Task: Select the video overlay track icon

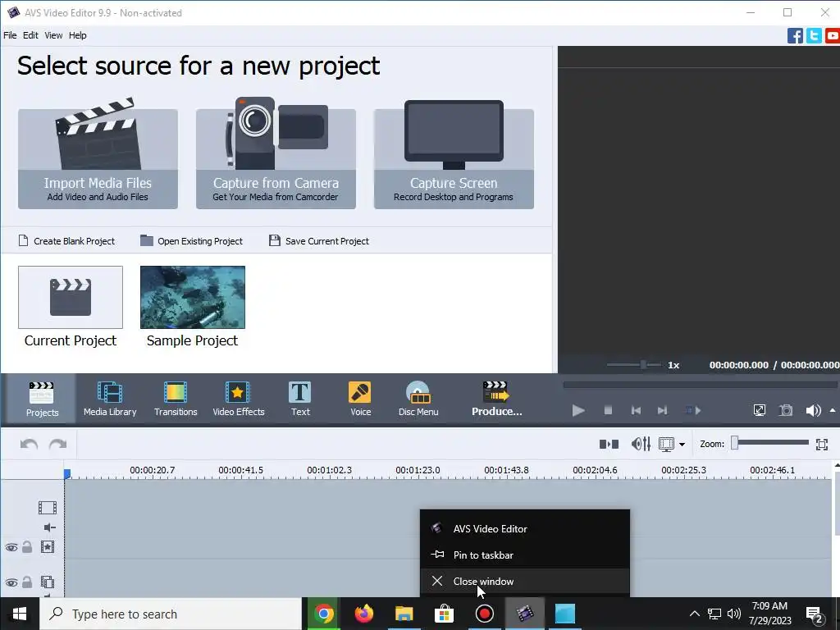Action: click(47, 582)
